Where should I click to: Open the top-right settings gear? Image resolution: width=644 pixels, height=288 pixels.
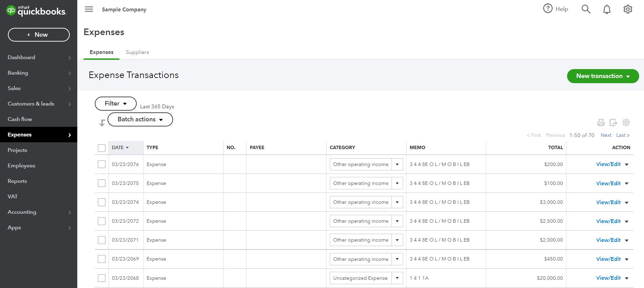(x=628, y=9)
